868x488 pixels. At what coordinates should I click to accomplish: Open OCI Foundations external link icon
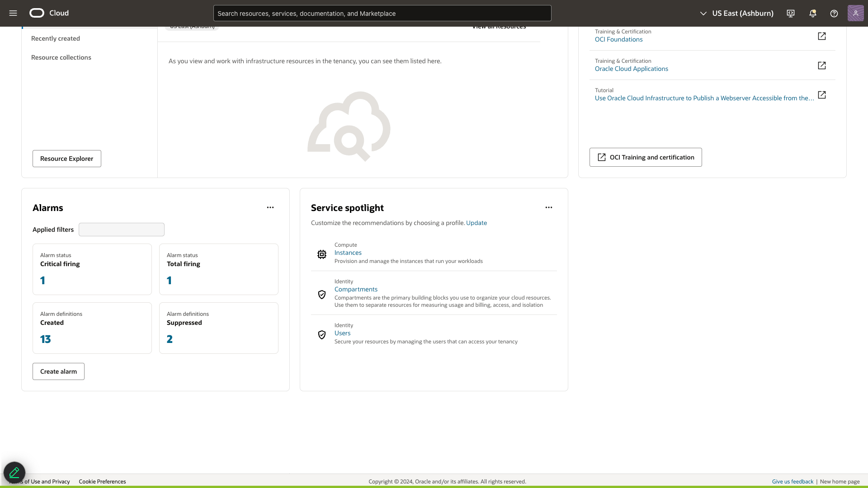(x=822, y=36)
